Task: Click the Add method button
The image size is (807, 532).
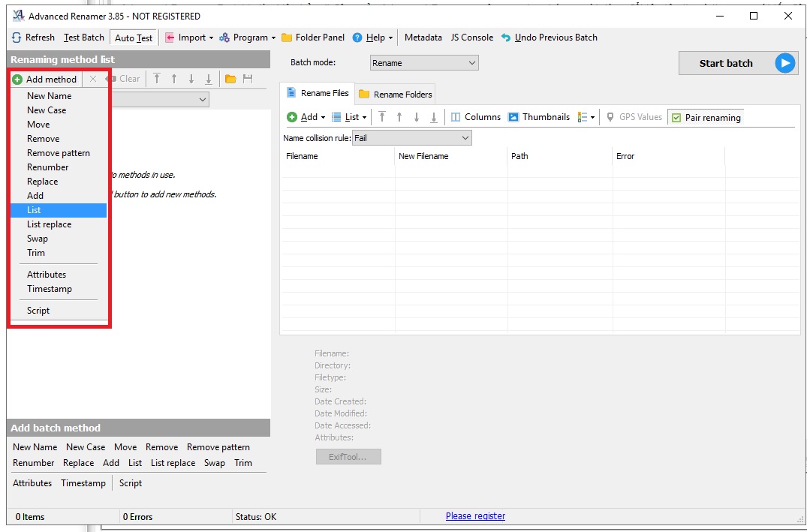Action: pos(45,80)
